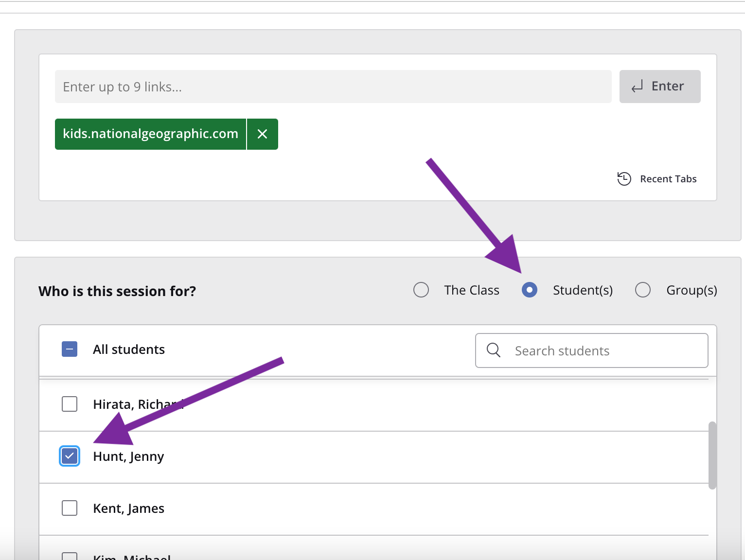Toggle the All students checkbox
The height and width of the screenshot is (560, 745).
click(x=70, y=349)
